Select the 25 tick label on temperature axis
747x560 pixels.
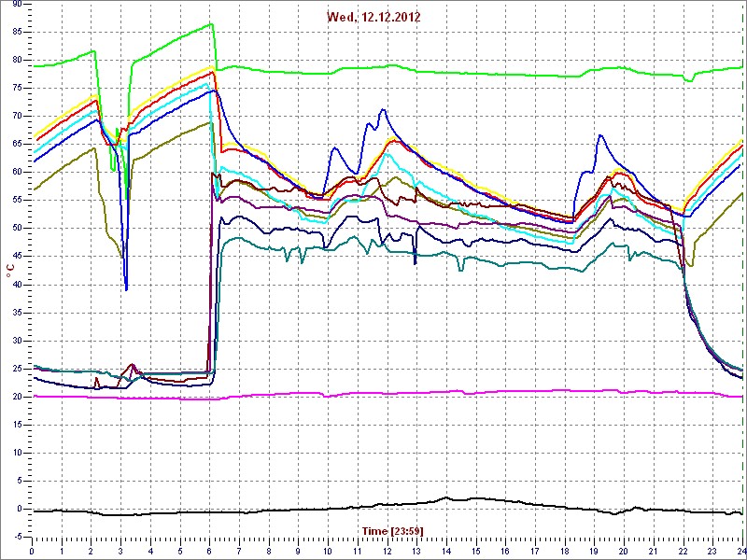pyautogui.click(x=16, y=369)
